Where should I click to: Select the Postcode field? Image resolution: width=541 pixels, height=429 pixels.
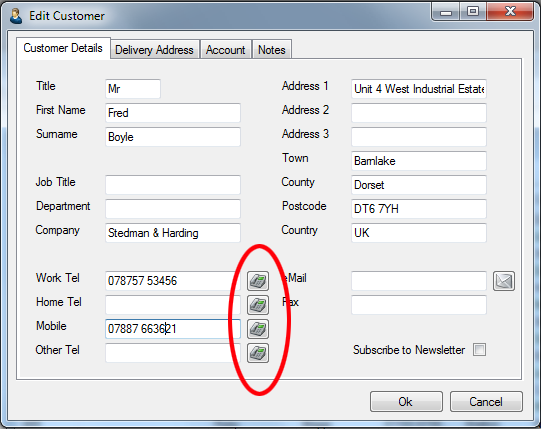tap(419, 209)
